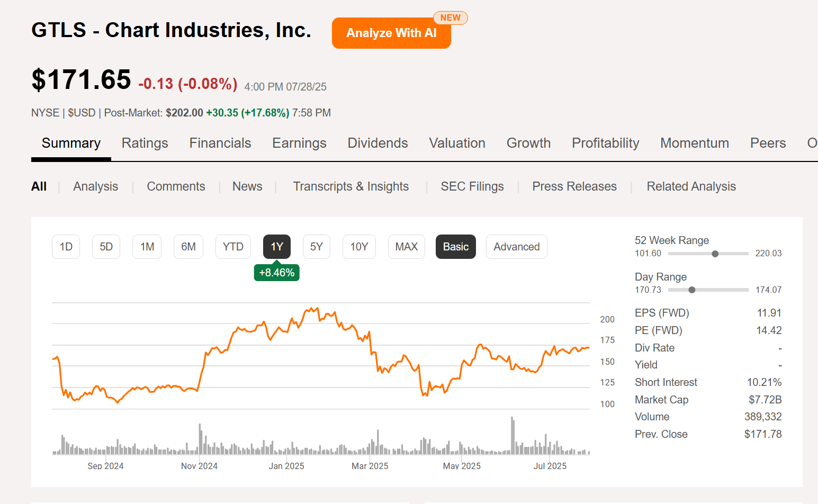Screen dimensions: 818x504
Task: Display the MAX chart timeframe
Action: click(406, 246)
